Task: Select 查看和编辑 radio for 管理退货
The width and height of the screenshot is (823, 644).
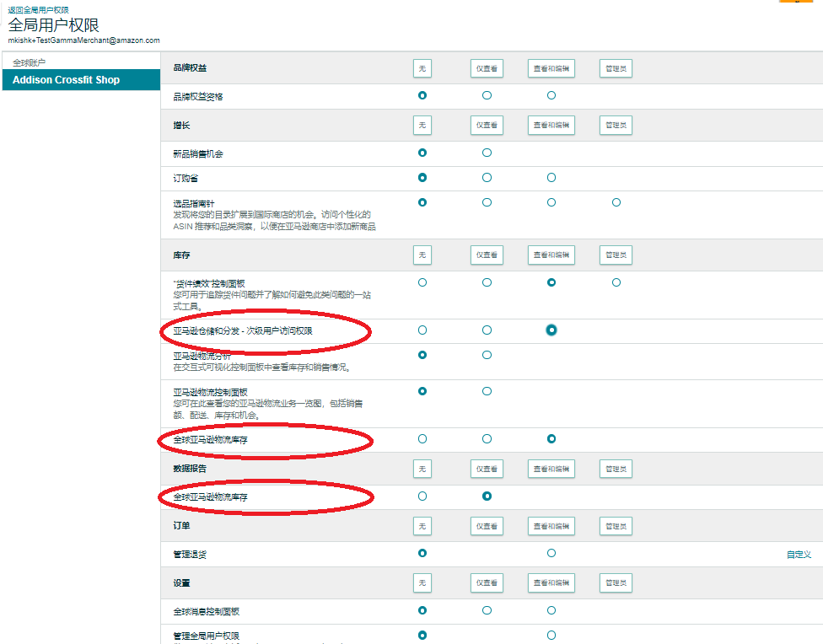Action: pyautogui.click(x=551, y=554)
